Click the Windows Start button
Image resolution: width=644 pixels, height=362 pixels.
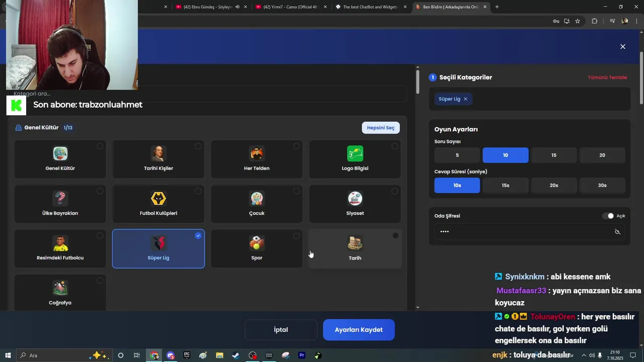tap(8, 355)
